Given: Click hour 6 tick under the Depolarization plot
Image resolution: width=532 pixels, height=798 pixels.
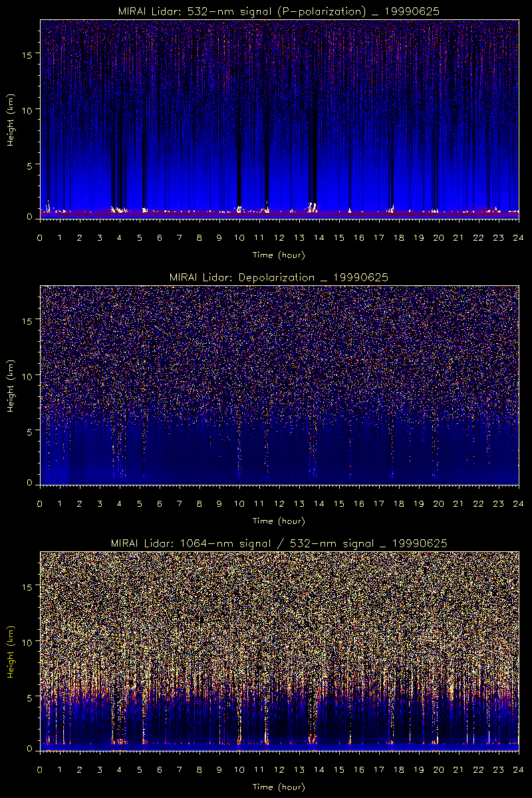Looking at the screenshot, I should [x=160, y=504].
